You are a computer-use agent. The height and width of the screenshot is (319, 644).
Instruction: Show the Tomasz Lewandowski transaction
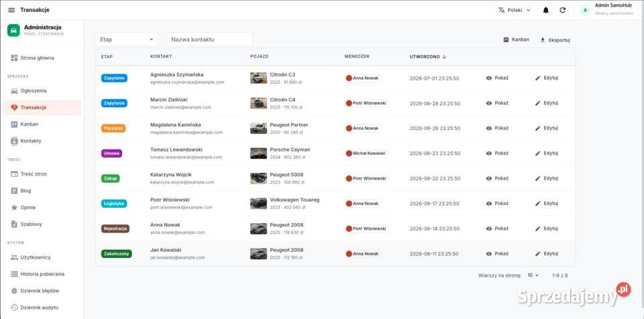(497, 153)
